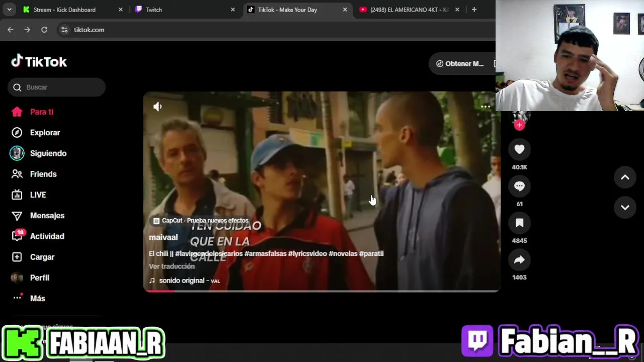Image resolution: width=644 pixels, height=362 pixels.
Task: Open Explorar compass page
Action: [x=35, y=133]
